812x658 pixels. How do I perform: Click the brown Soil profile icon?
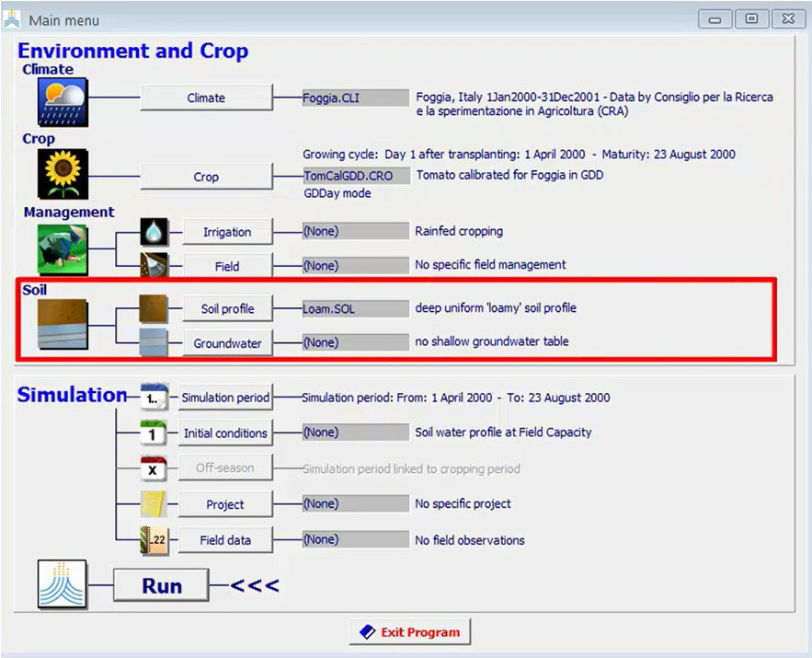coord(154,308)
